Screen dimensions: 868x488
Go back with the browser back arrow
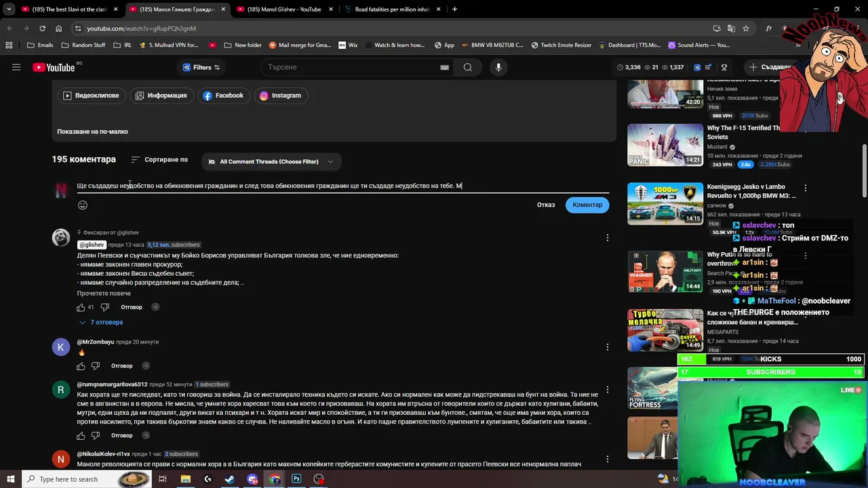tap(9, 28)
